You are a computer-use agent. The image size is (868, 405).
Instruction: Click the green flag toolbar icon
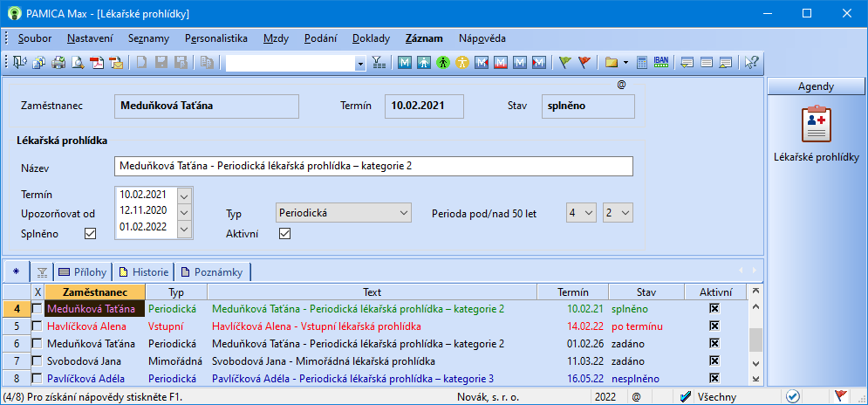click(x=564, y=63)
